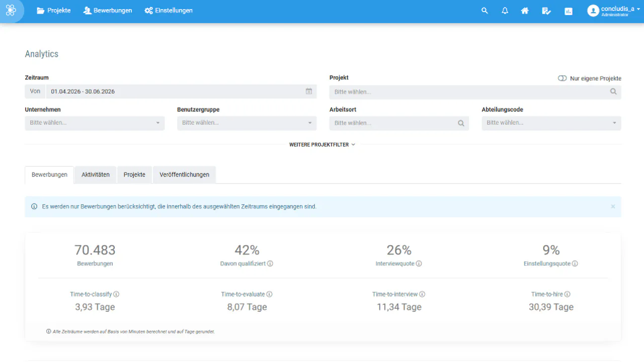Switch to the Aktivitäten tab

96,174
